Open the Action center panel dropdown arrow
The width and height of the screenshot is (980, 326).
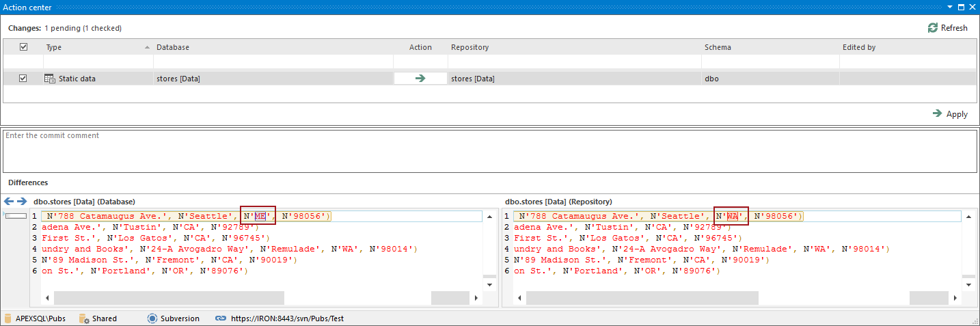pyautogui.click(x=949, y=7)
